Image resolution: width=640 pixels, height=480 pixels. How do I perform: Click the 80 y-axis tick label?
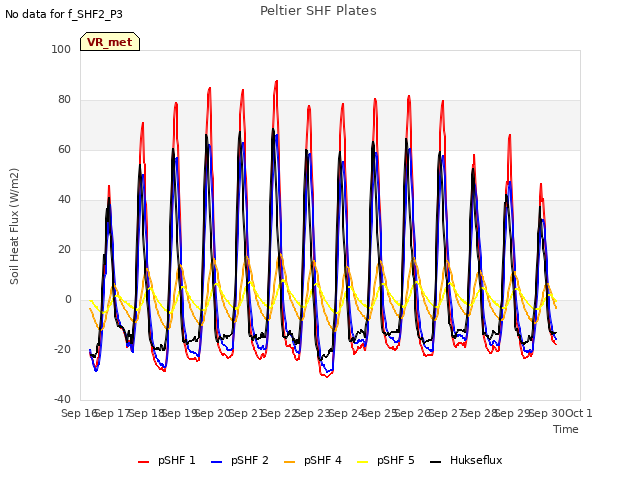(x=64, y=100)
